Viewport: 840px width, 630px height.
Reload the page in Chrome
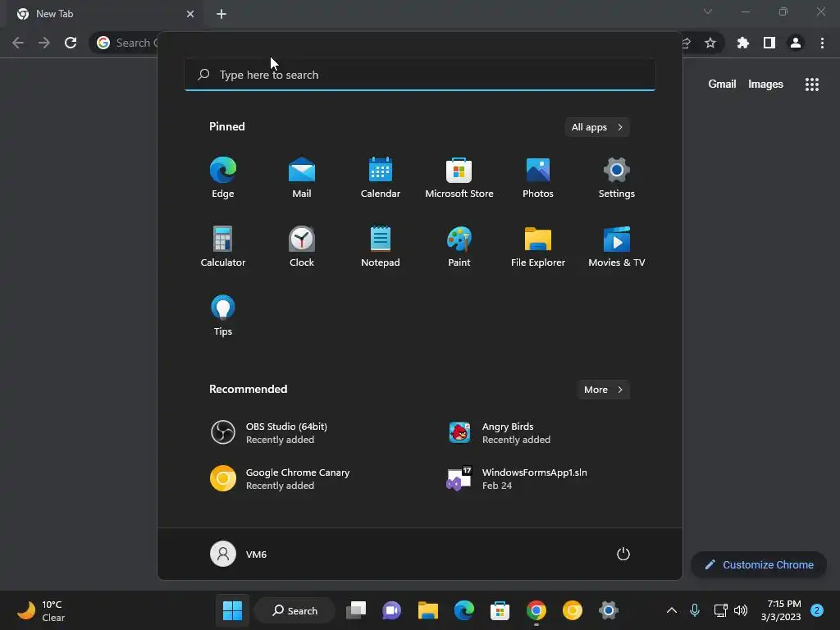coord(71,43)
